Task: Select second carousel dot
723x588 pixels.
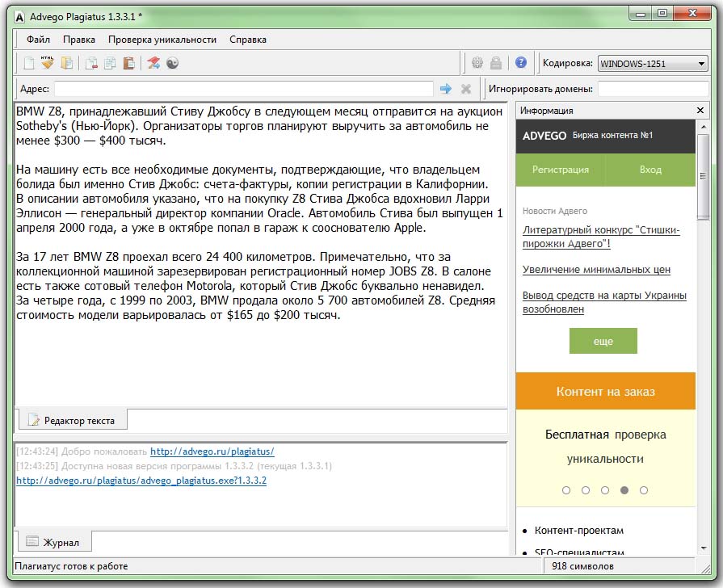Action: (x=586, y=490)
